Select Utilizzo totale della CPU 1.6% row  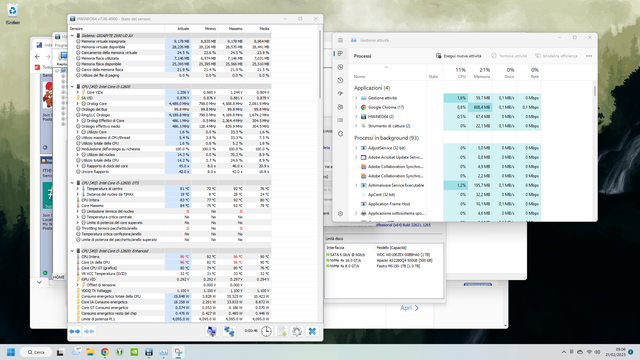tap(170, 143)
